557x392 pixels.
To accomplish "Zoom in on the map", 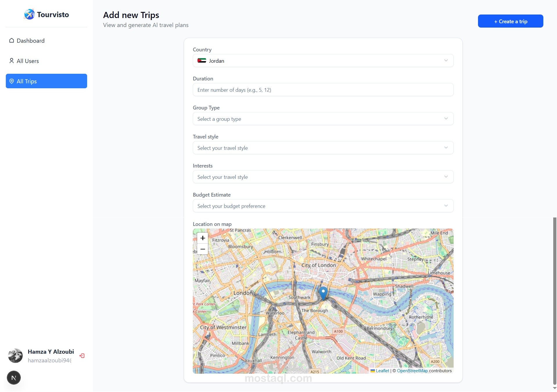I will [x=203, y=238].
